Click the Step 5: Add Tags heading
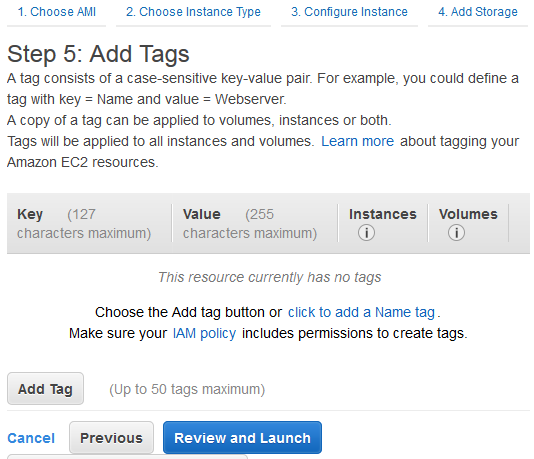This screenshot has height=459, width=534. [98, 54]
